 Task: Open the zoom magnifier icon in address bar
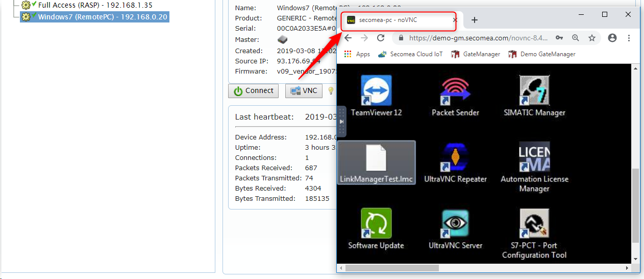[x=576, y=38]
